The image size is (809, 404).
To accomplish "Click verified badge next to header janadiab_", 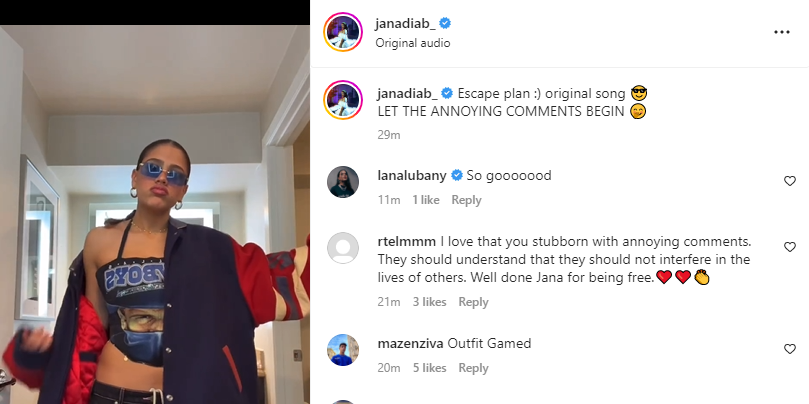I will (x=445, y=23).
